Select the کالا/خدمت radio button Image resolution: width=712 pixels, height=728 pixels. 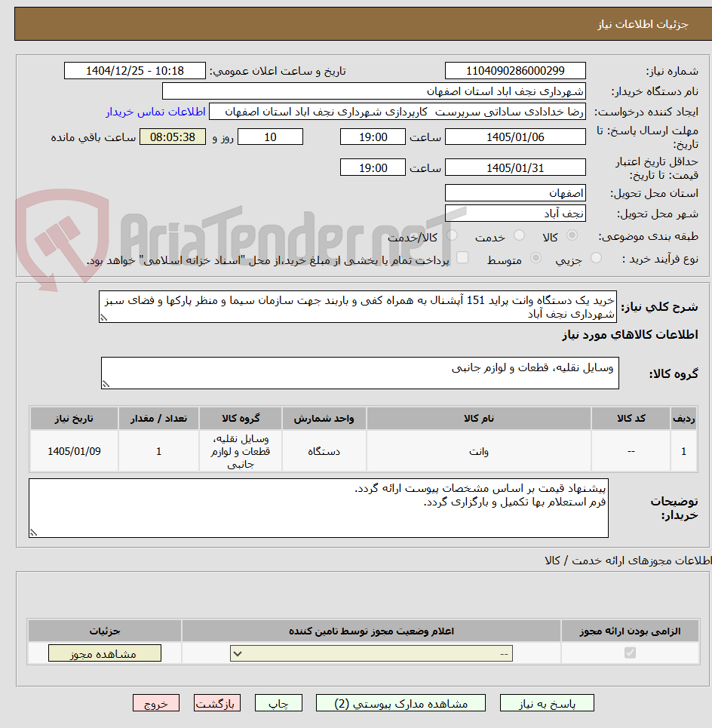click(452, 235)
